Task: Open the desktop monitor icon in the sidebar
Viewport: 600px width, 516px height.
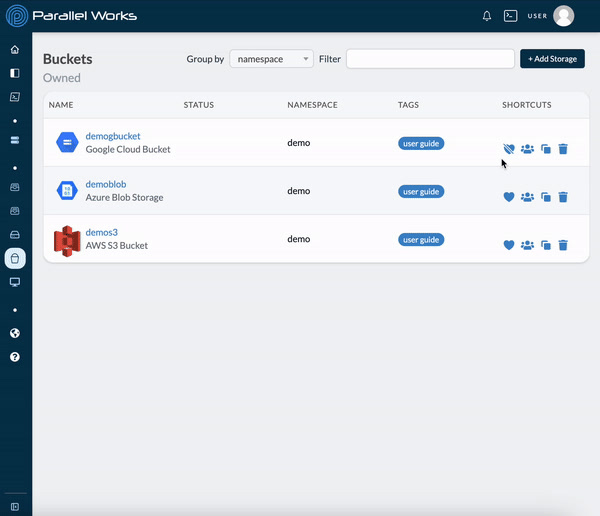Action: tap(15, 282)
